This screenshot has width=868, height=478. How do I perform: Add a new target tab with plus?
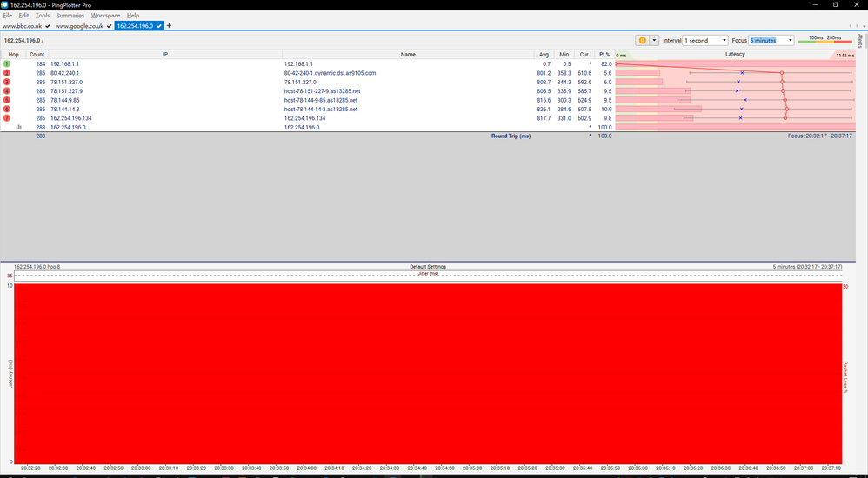click(170, 25)
